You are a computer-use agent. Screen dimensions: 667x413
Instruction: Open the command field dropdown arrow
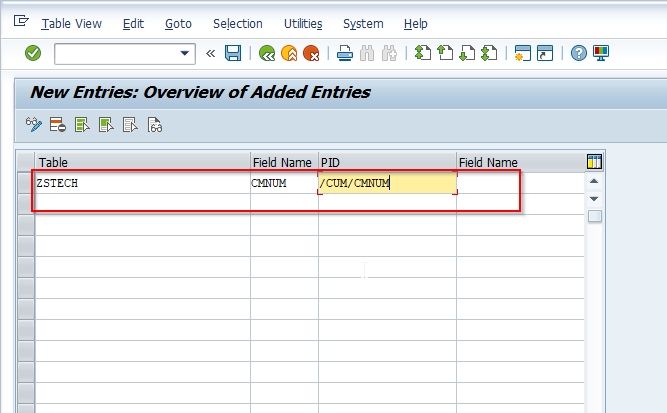pos(185,53)
